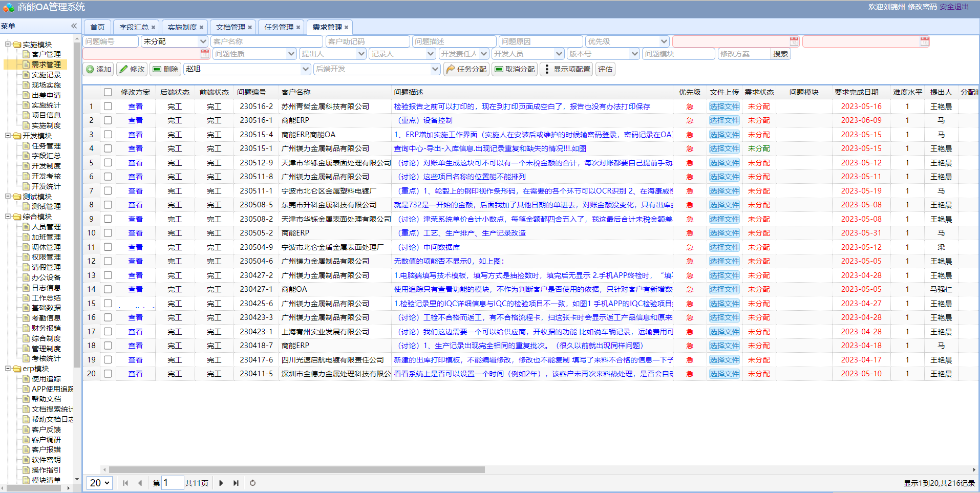The image size is (980, 493).
Task: Click the 评估 button
Action: point(605,69)
